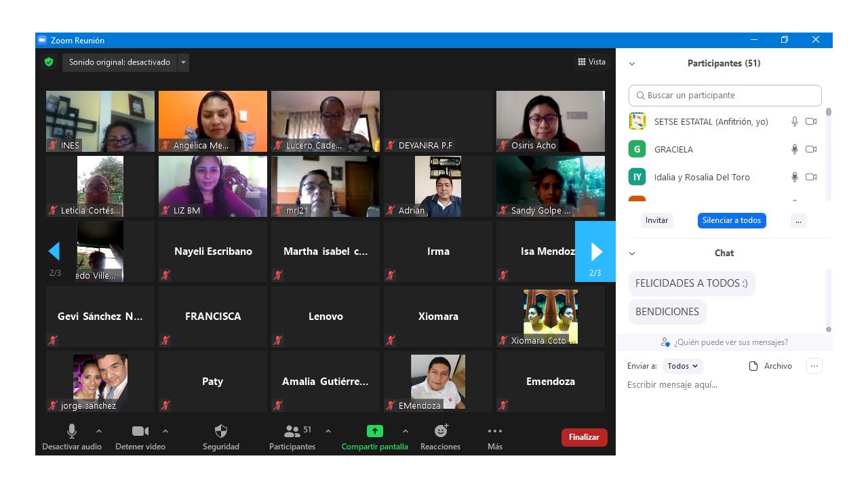Select FRANCISCA participant tile
868x488 pixels.
coord(213,317)
